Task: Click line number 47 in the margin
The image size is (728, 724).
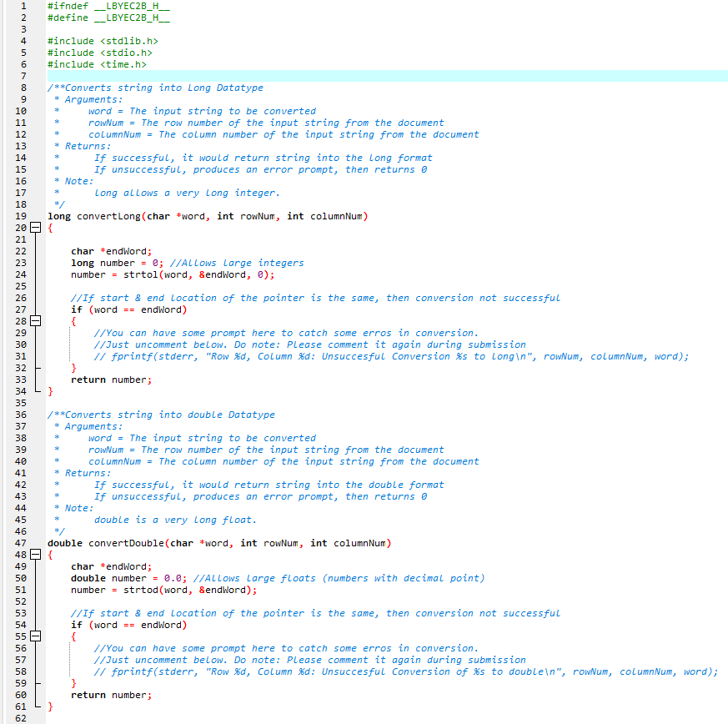Action: (21, 543)
